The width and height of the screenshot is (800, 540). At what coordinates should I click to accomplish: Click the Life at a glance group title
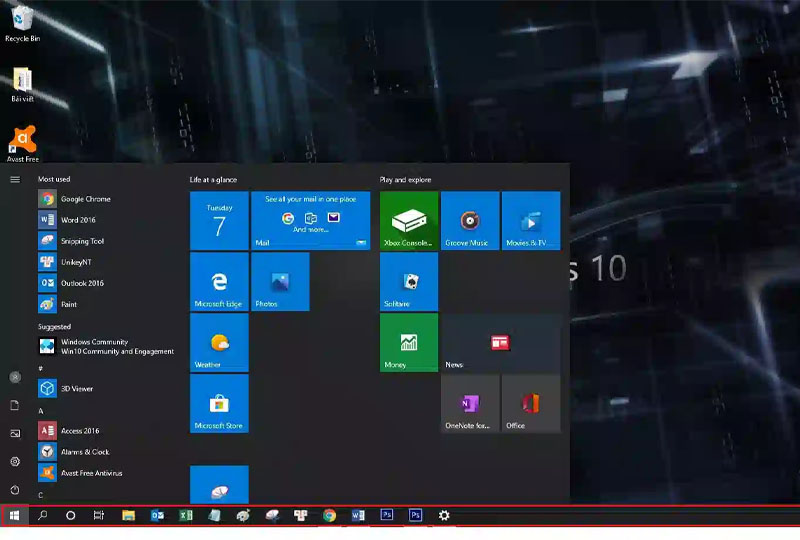[213, 180]
